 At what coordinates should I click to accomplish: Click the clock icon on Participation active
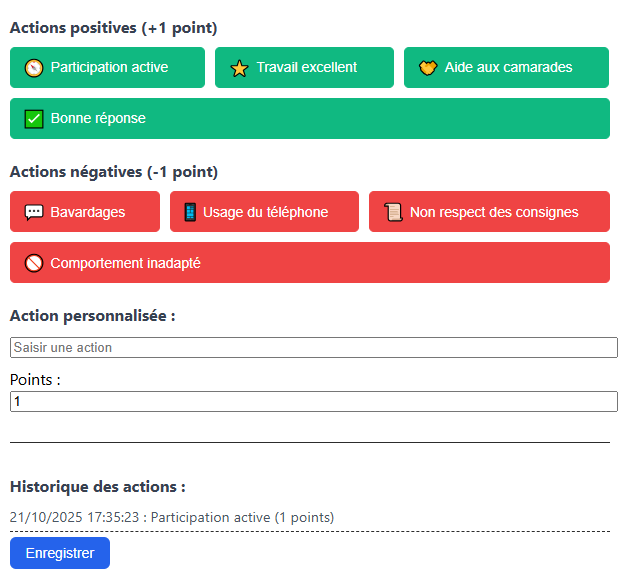[34, 68]
